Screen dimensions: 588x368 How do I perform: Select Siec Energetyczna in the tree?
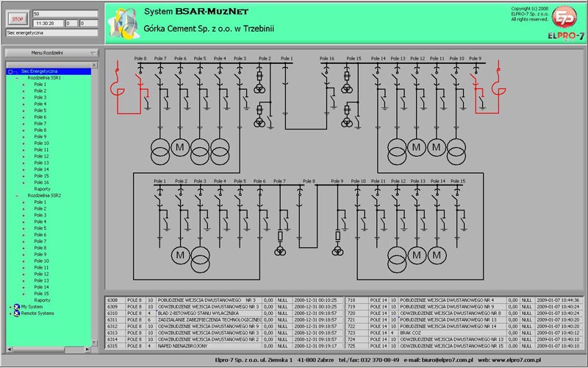pyautogui.click(x=39, y=71)
